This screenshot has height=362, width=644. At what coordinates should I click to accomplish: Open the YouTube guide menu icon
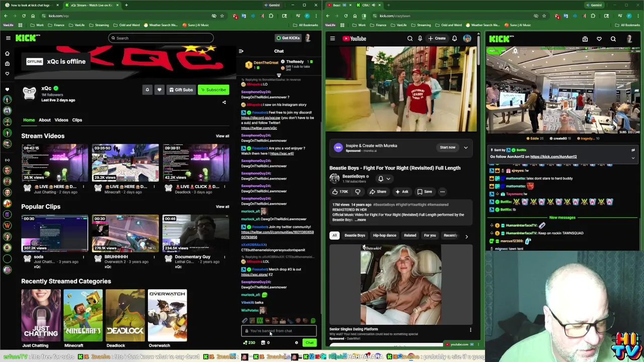tap(333, 38)
